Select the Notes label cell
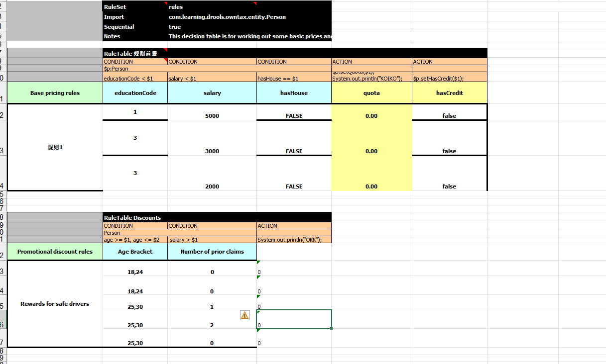 (135, 36)
